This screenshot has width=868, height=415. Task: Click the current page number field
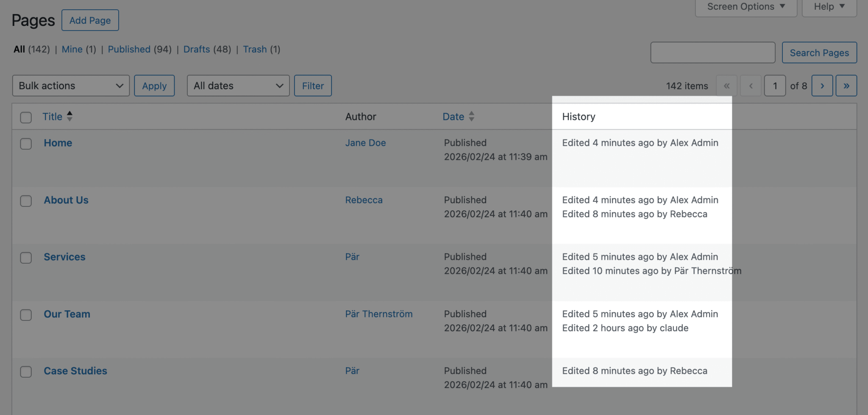point(775,86)
